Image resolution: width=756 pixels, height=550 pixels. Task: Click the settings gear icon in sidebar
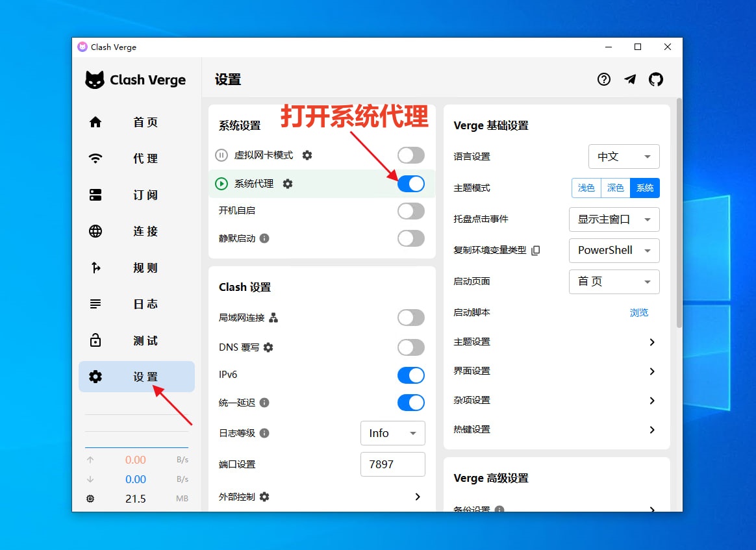coord(95,377)
